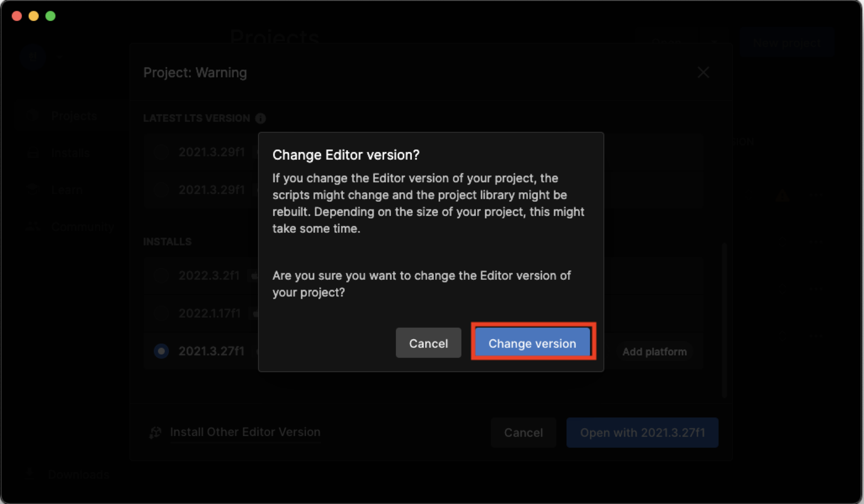Select the 2022.1.17f1 install radio button
Screen dimensions: 864x504
pyautogui.click(x=161, y=313)
